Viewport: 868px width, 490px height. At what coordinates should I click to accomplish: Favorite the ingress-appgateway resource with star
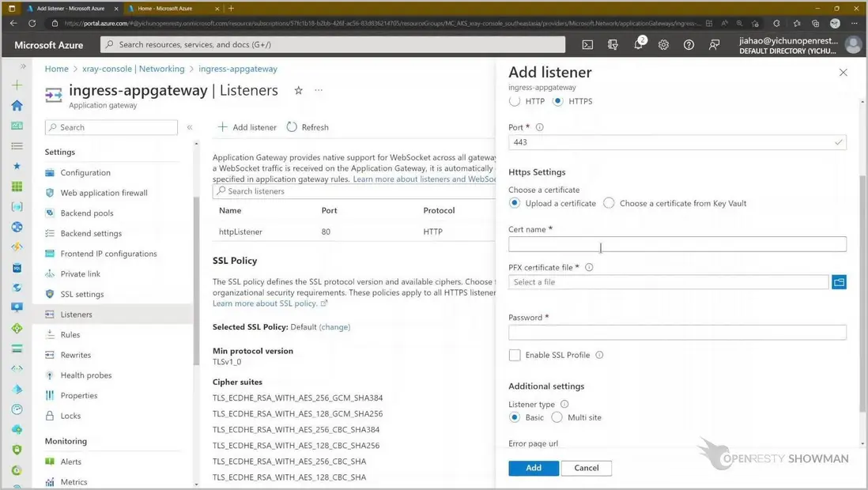click(298, 91)
